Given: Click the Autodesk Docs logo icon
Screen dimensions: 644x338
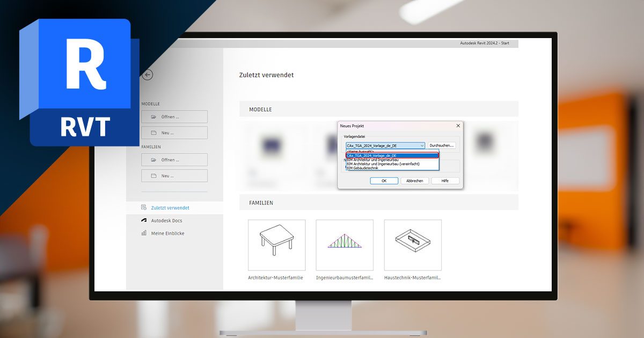Looking at the screenshot, I should coord(144,221).
